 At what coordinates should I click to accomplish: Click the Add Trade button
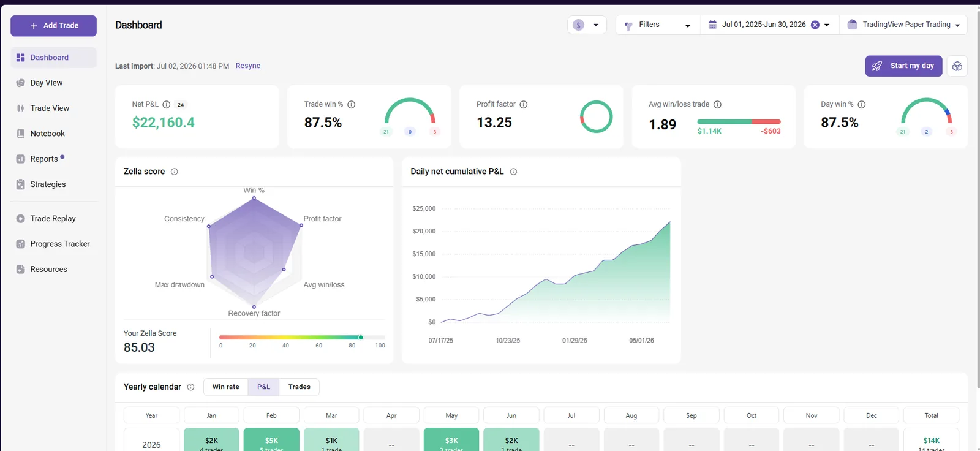[x=53, y=26]
